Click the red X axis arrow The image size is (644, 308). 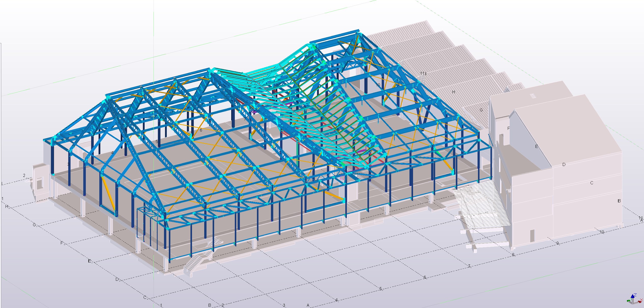[640, 302]
